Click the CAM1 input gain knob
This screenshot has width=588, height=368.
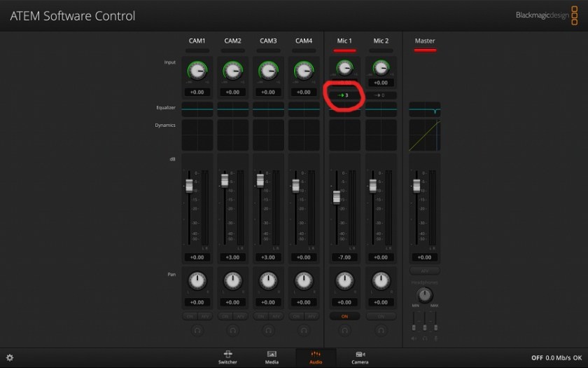[x=197, y=71]
